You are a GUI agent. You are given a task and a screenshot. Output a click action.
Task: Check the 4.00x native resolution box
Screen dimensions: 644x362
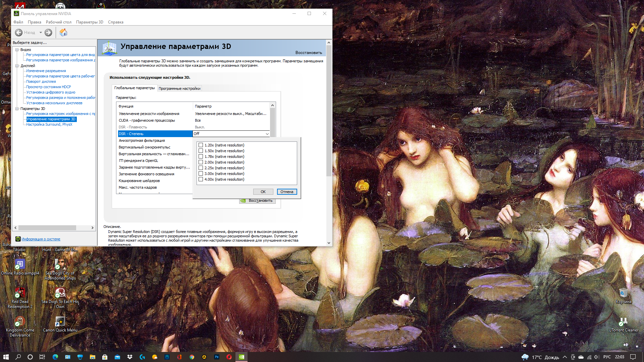(x=201, y=179)
